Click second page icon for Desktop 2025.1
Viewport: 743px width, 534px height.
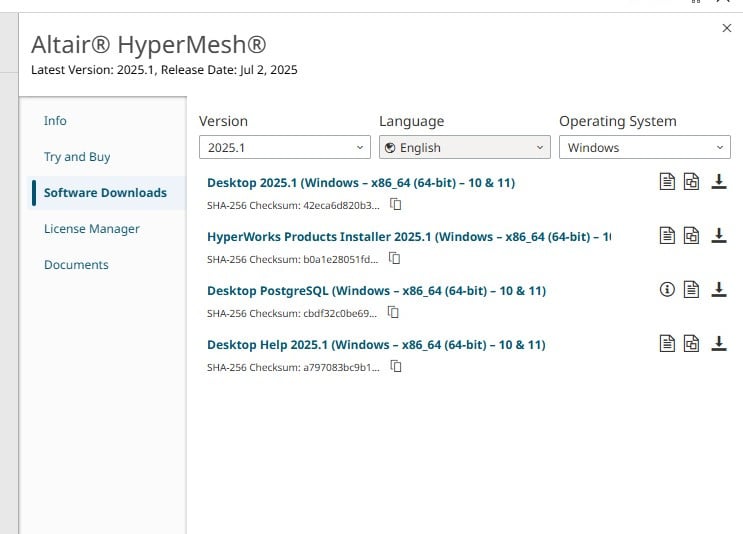tap(691, 181)
